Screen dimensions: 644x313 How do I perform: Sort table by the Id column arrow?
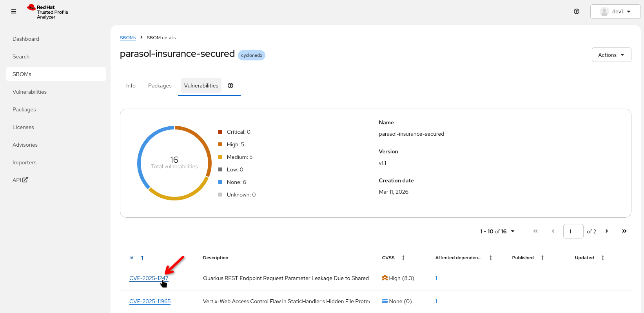pyautogui.click(x=142, y=258)
